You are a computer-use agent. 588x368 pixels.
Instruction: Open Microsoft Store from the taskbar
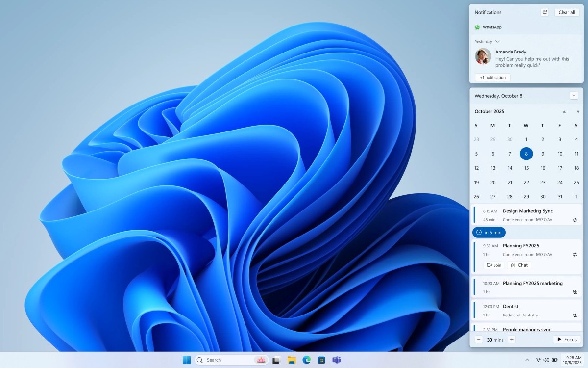[322, 360]
